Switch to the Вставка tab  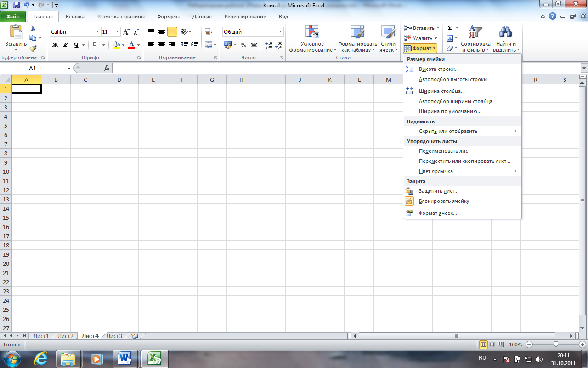pos(75,17)
